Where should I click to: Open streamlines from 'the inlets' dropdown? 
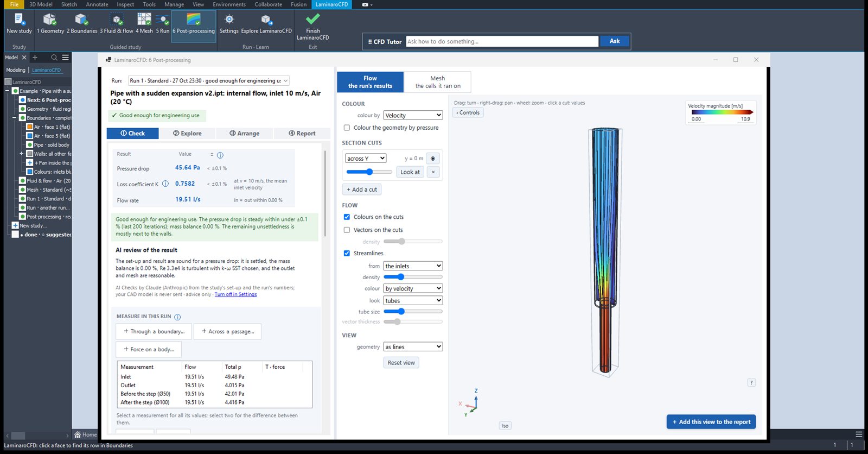point(413,266)
